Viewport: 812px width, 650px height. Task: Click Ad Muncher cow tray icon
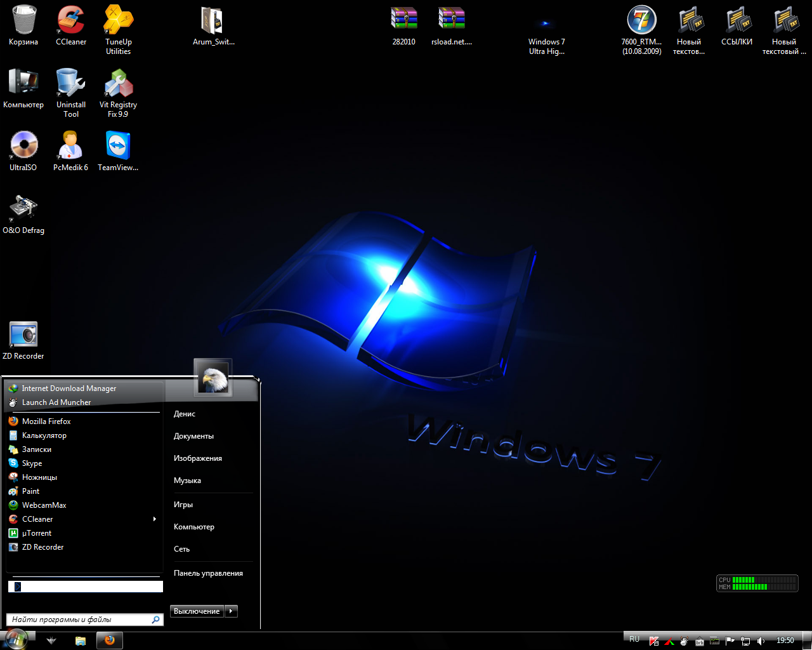tap(684, 641)
